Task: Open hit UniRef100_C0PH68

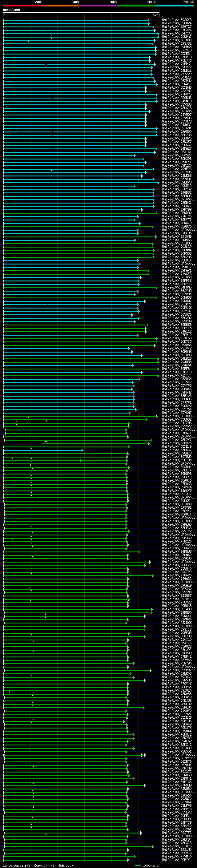Action: 177,47
